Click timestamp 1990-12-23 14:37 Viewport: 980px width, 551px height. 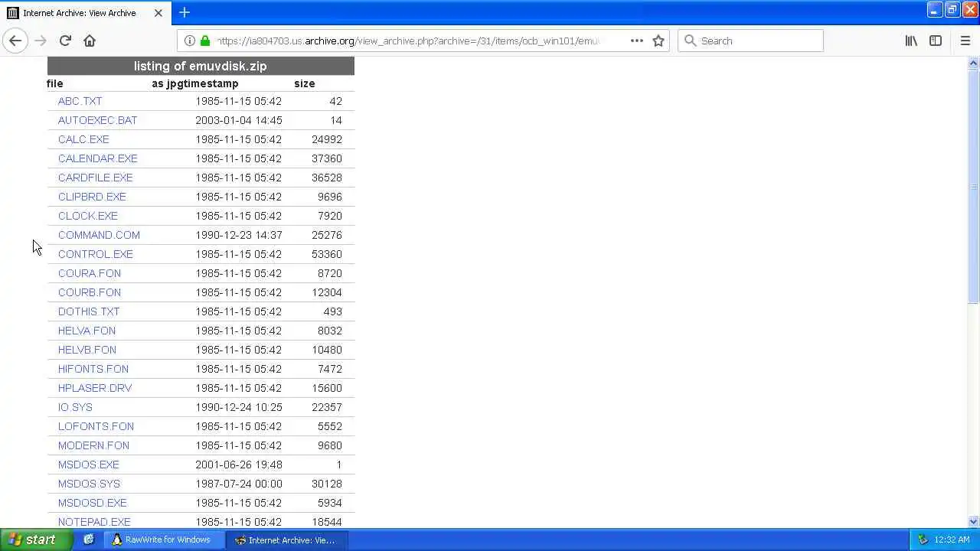click(238, 235)
